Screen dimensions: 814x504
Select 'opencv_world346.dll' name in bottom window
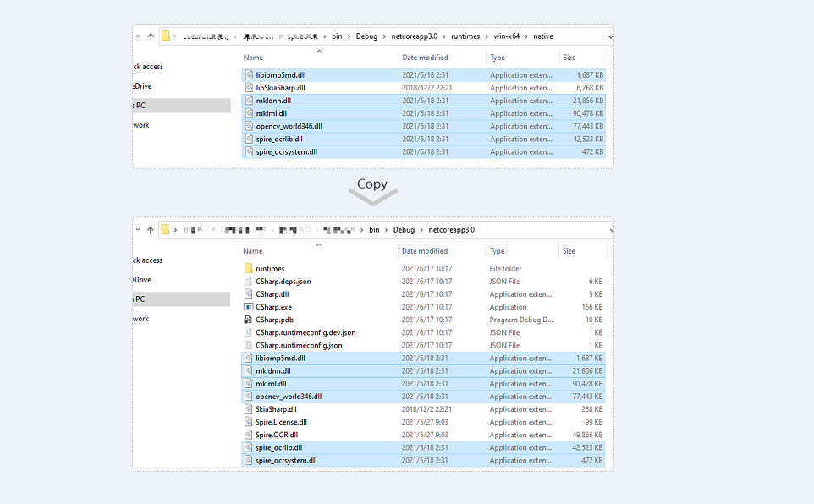point(289,397)
